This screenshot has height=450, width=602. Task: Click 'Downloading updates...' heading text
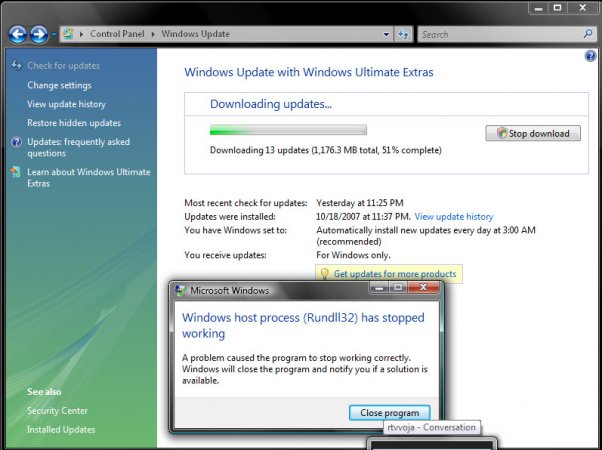tap(271, 104)
